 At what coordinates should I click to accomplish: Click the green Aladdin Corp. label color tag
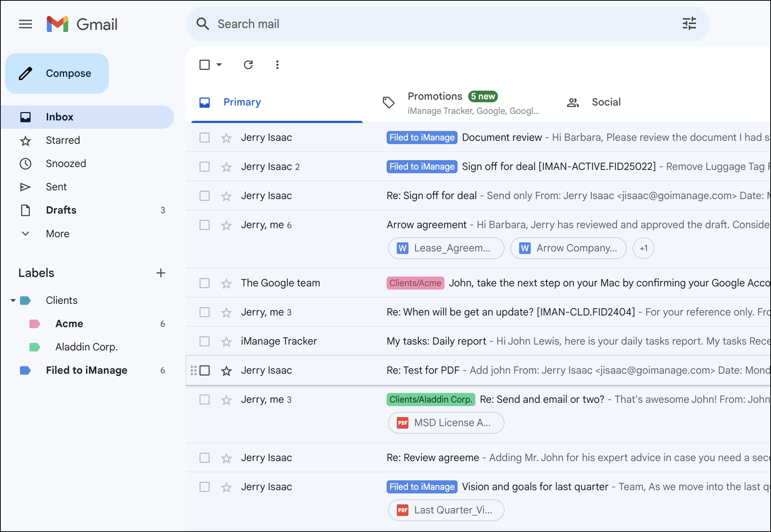tap(35, 347)
